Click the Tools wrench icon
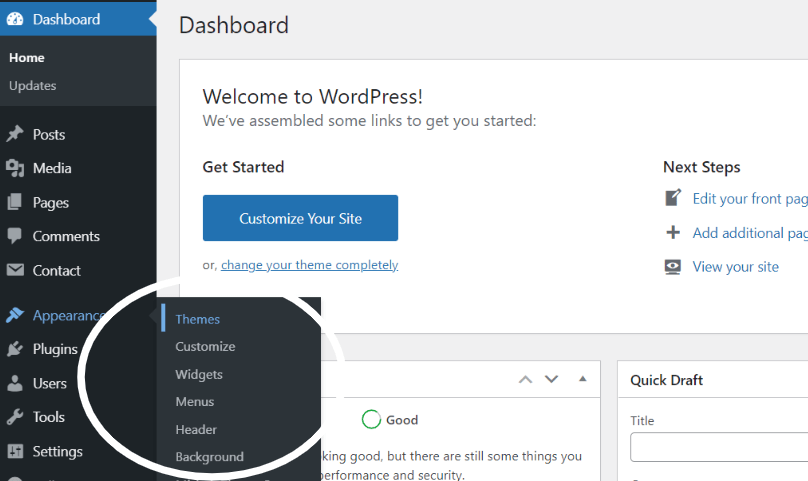 15,417
